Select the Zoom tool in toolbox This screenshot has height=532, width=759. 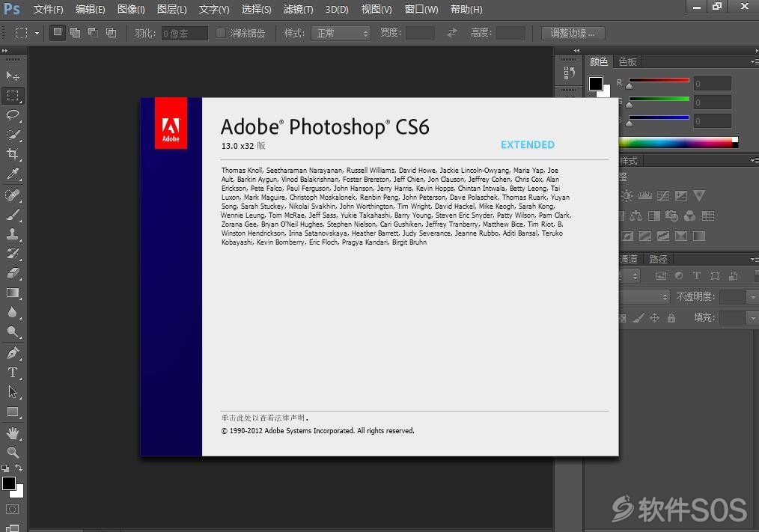click(x=13, y=453)
